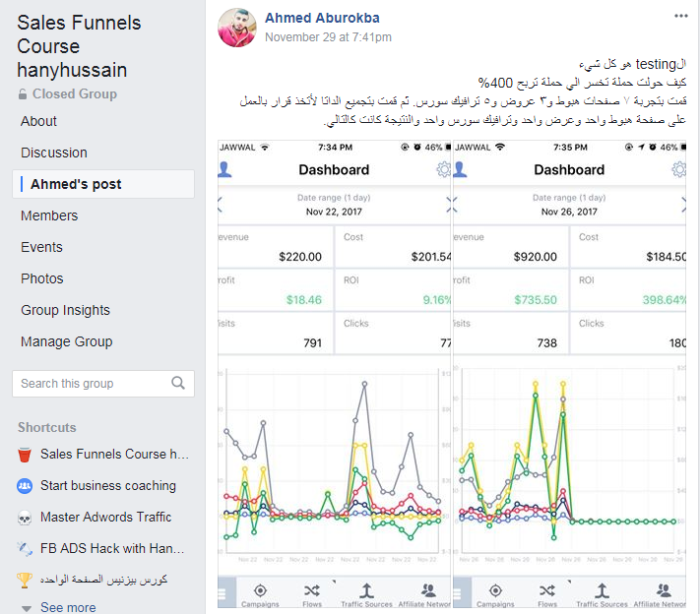
Task: Click Nov 22, 2017 date range
Action: [x=334, y=212]
